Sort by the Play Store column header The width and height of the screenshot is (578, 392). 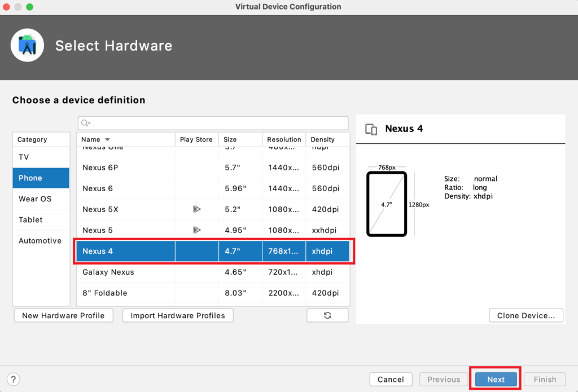click(x=196, y=140)
